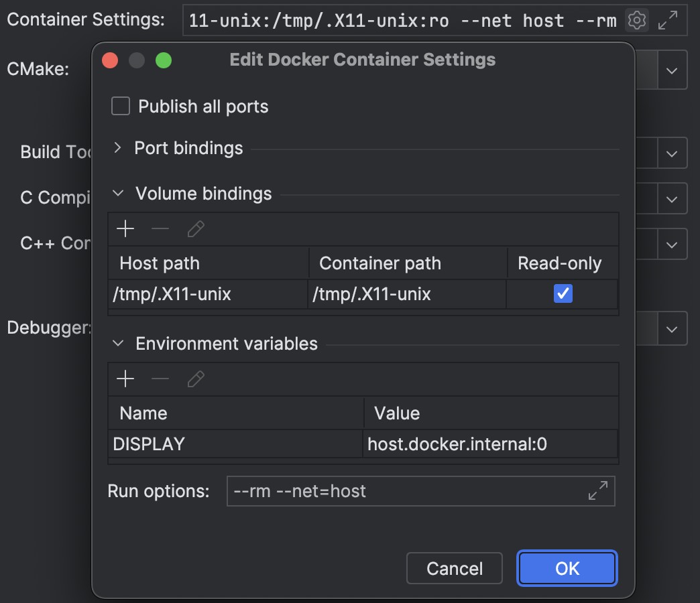Collapse the Environment variables section
Screen dimensions: 700x603
[118, 344]
